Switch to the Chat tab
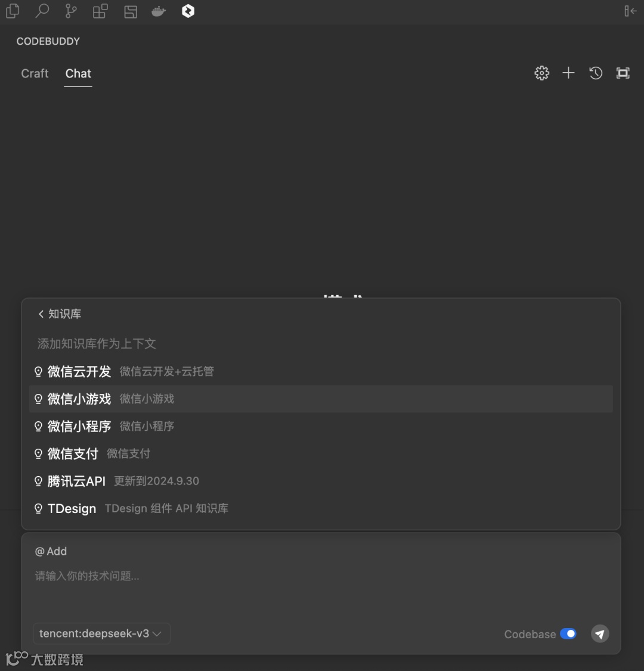This screenshot has width=644, height=671. [x=78, y=74]
